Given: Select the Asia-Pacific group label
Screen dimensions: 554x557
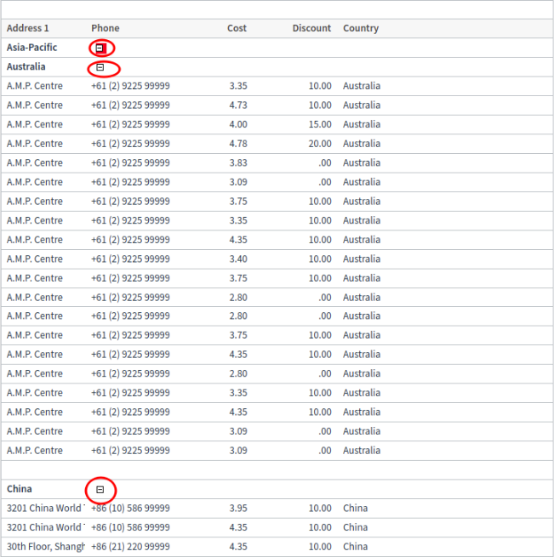Looking at the screenshot, I should [x=32, y=47].
